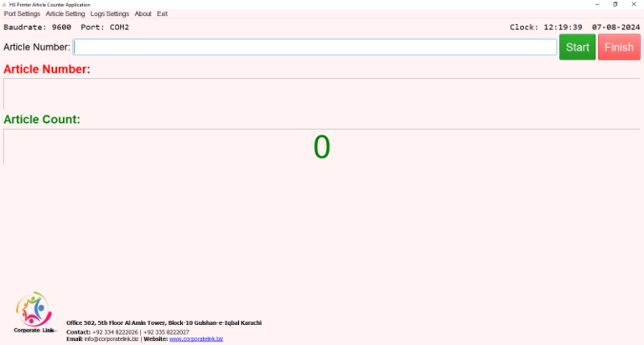
Task: Maximize the application window
Action: pos(616,4)
